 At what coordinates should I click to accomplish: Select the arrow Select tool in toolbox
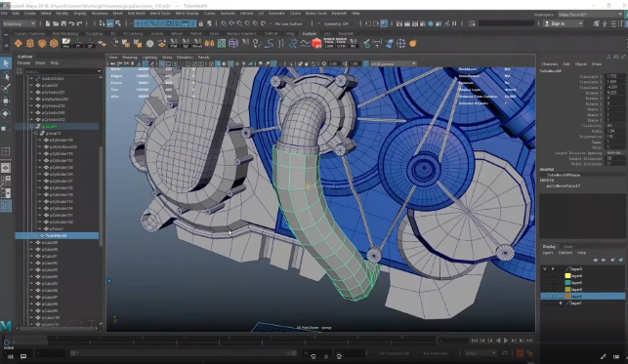pyautogui.click(x=6, y=63)
